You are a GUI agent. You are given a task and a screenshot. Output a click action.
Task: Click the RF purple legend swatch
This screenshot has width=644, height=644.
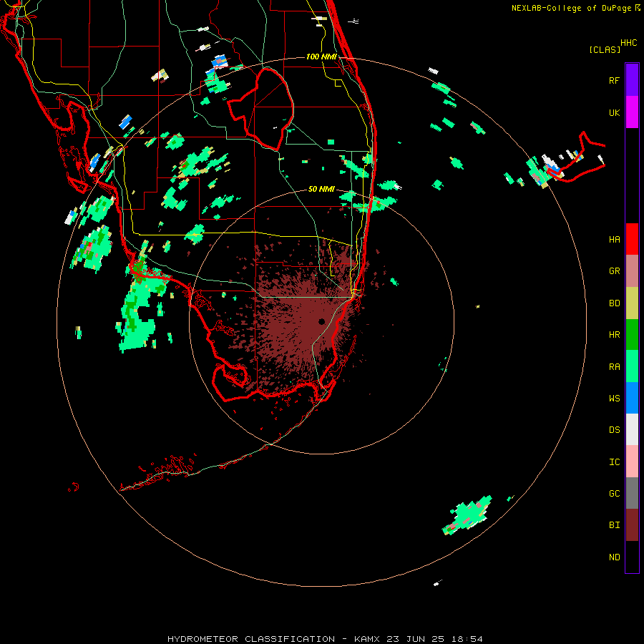click(x=632, y=80)
